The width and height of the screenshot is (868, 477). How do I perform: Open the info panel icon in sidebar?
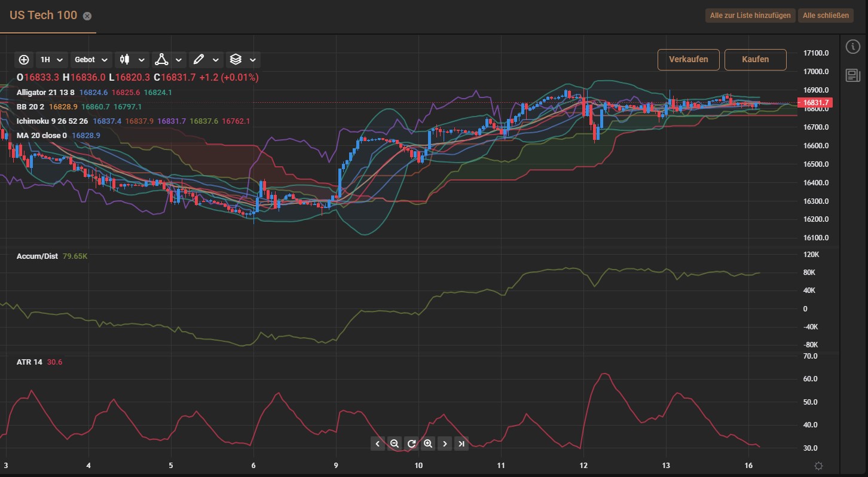853,47
